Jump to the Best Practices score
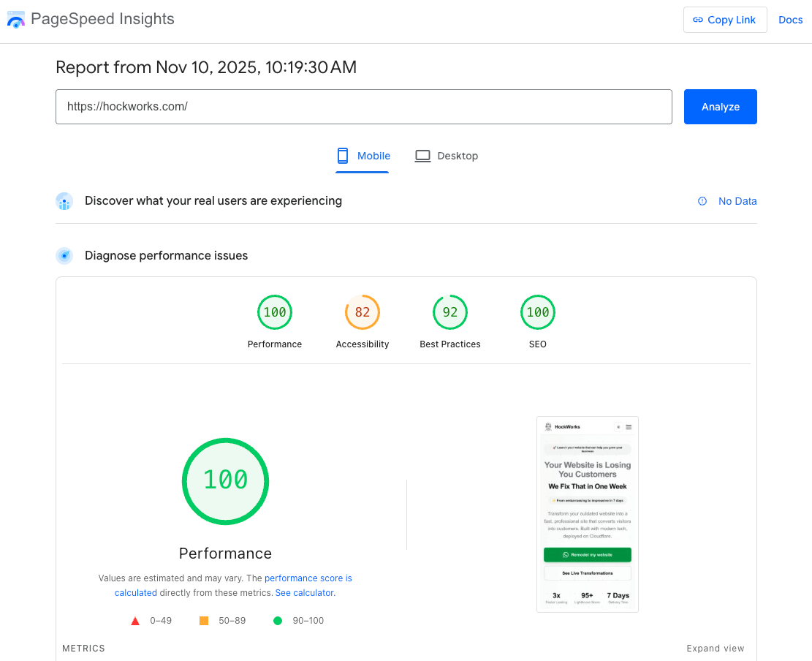 point(449,312)
